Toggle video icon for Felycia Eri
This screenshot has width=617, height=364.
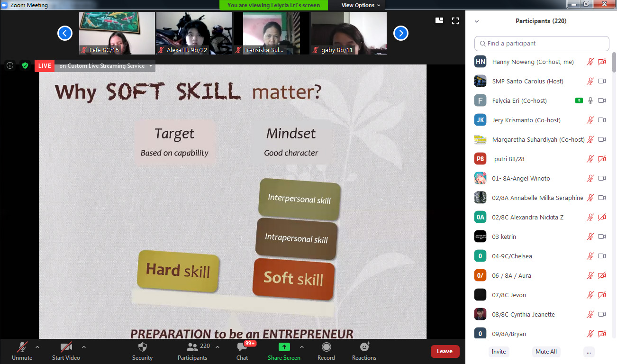602,100
